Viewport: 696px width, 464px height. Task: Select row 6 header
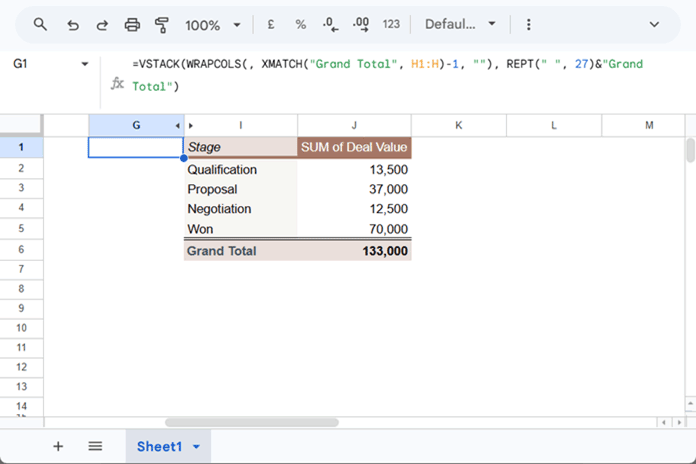21,249
